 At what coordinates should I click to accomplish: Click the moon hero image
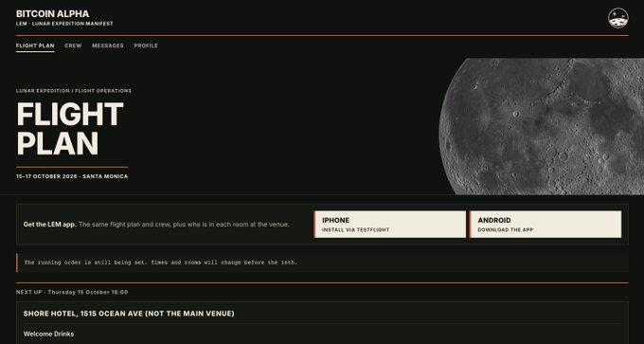point(542,126)
